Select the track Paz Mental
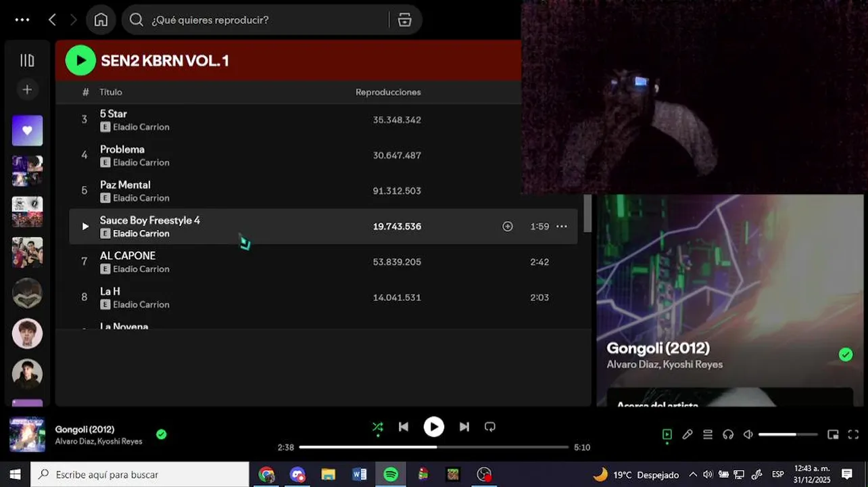Viewport: 868px width, 487px height. pos(323,191)
